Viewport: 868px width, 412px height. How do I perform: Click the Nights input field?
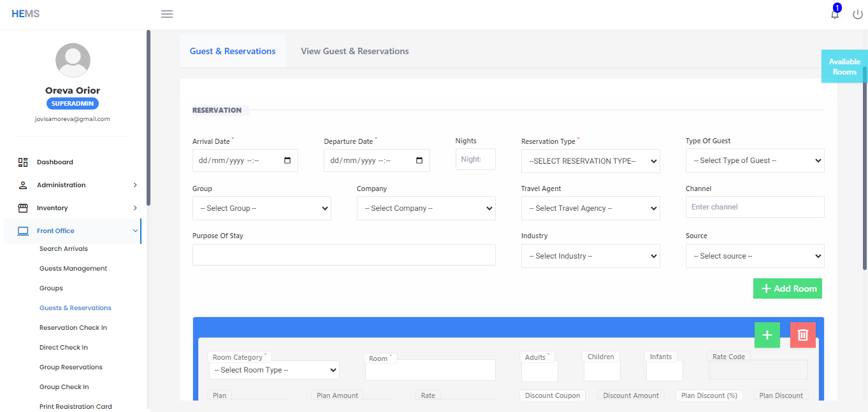coord(475,159)
